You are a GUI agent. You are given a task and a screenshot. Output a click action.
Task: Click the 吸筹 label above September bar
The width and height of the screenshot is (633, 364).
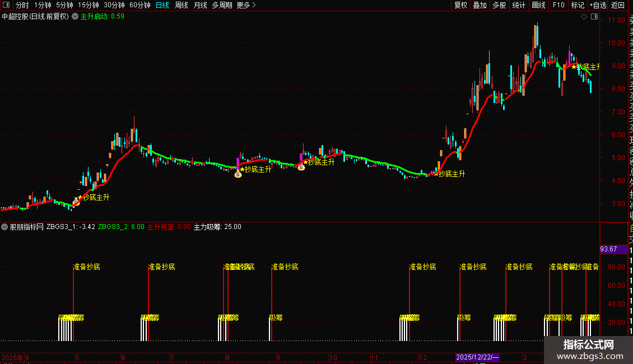(276, 318)
